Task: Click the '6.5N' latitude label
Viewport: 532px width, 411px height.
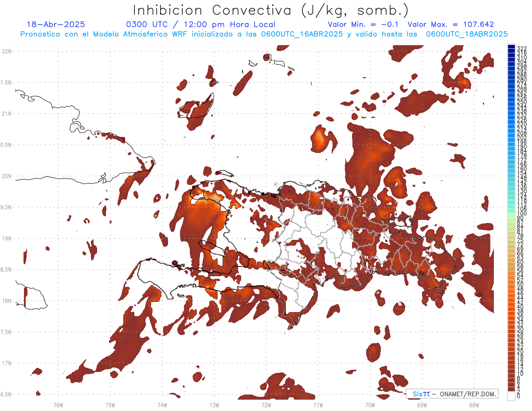Action: tap(7, 394)
